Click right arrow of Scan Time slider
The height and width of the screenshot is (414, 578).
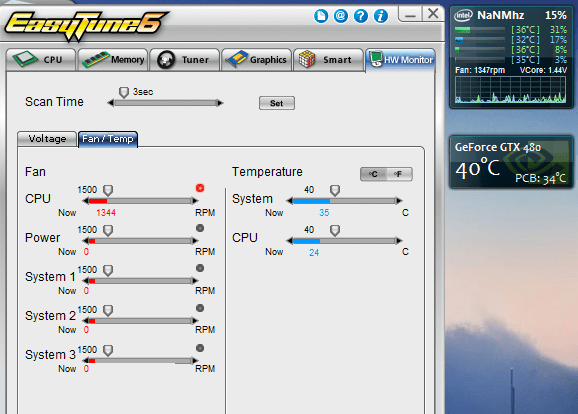(220, 103)
